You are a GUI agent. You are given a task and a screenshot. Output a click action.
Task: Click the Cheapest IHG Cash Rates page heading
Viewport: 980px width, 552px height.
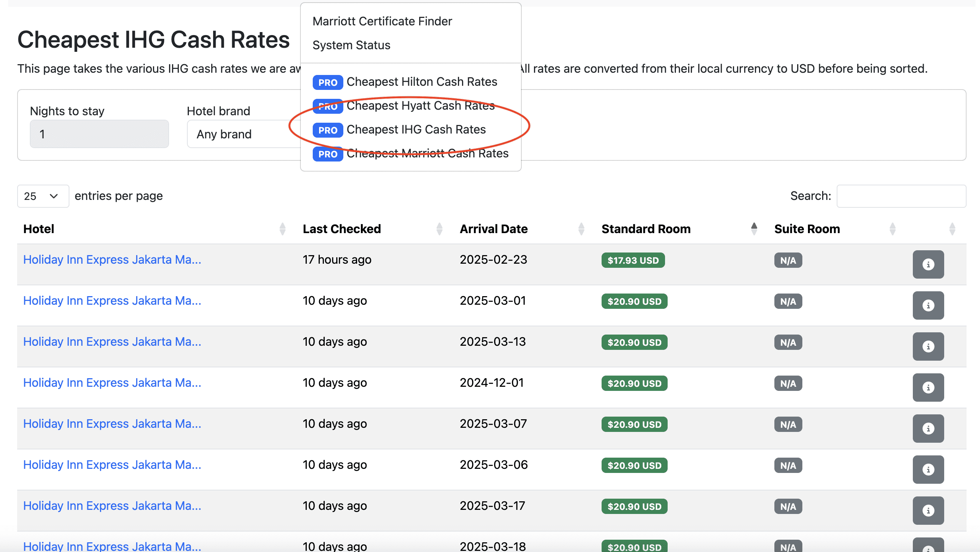pos(153,40)
